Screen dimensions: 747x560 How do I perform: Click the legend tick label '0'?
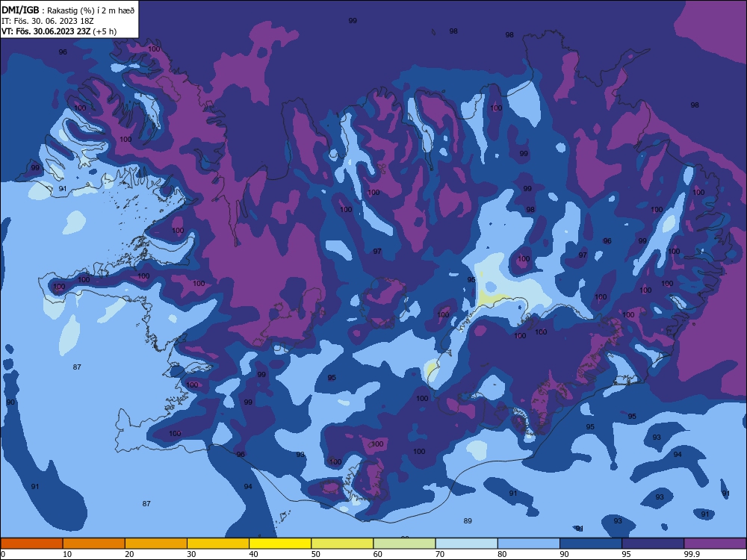(3, 554)
